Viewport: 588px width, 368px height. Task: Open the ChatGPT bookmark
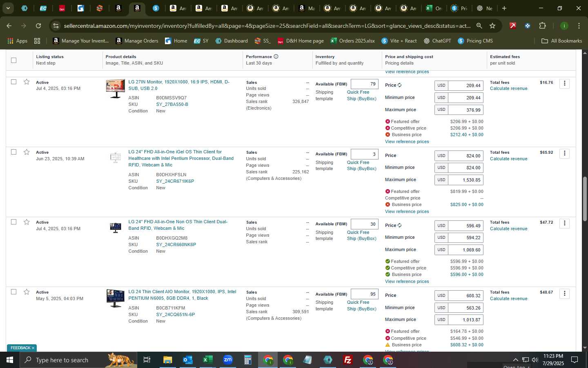(x=437, y=41)
